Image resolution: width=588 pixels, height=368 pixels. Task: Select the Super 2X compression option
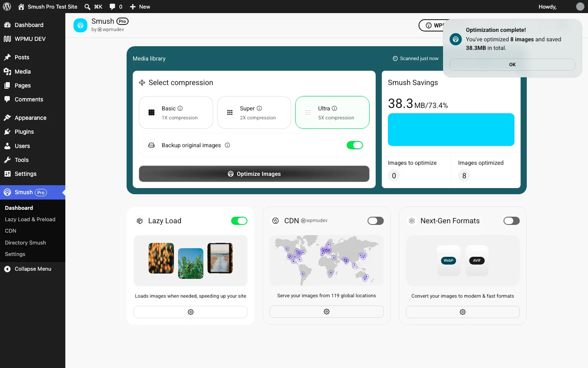tap(254, 112)
